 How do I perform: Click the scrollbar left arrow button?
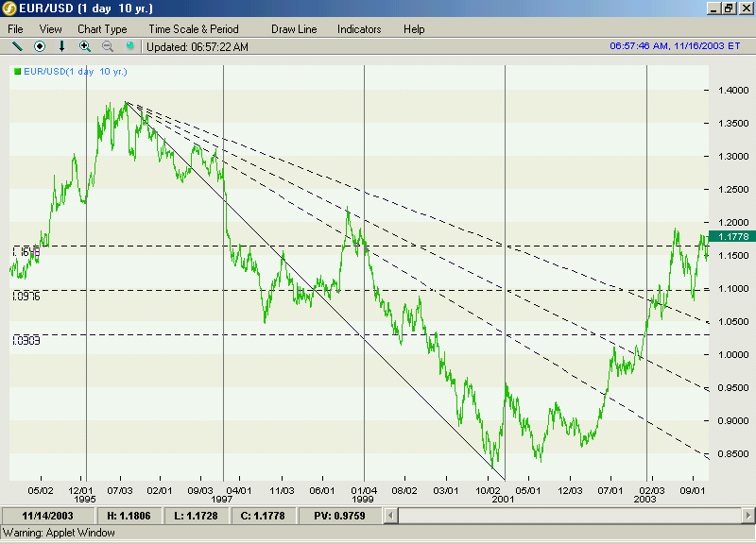[x=391, y=516]
